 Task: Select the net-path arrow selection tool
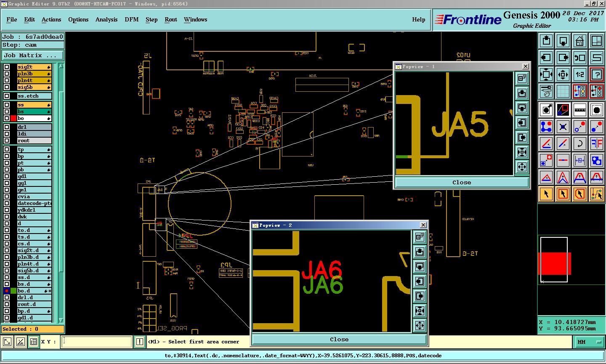(x=597, y=194)
